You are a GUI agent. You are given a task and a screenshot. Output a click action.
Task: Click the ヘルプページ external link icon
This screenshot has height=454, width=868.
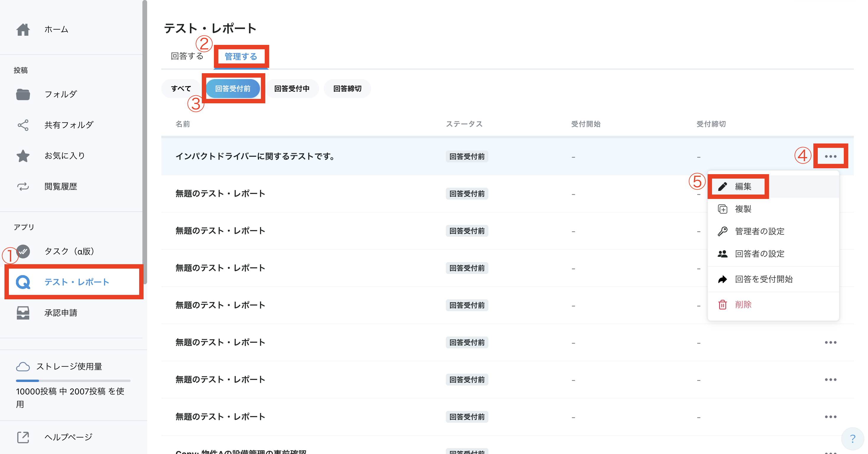[x=23, y=437]
